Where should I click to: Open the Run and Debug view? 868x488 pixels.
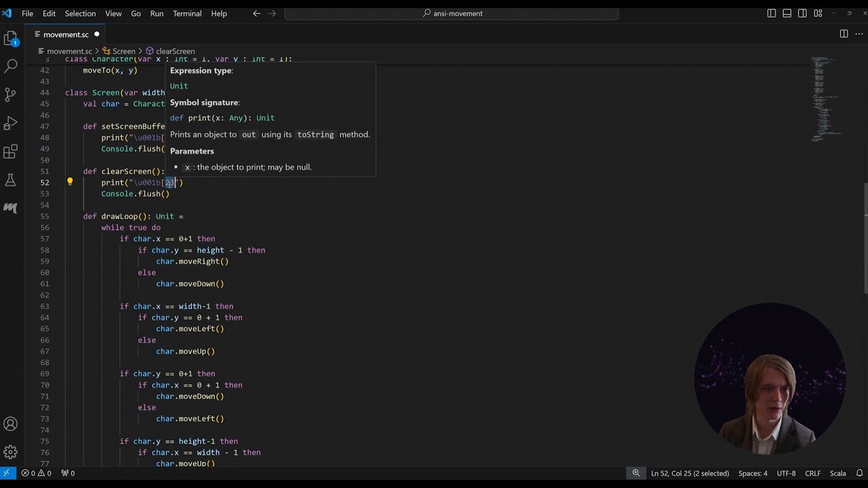pyautogui.click(x=11, y=123)
